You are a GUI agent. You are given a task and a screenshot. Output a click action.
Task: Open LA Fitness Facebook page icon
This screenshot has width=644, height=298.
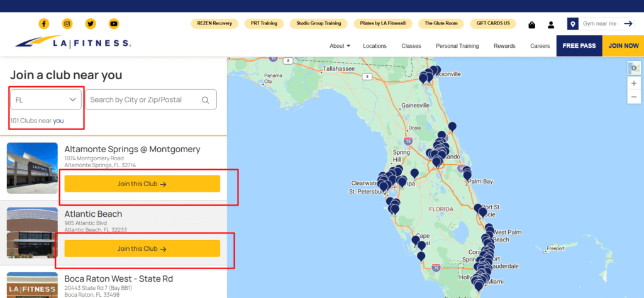[44, 24]
